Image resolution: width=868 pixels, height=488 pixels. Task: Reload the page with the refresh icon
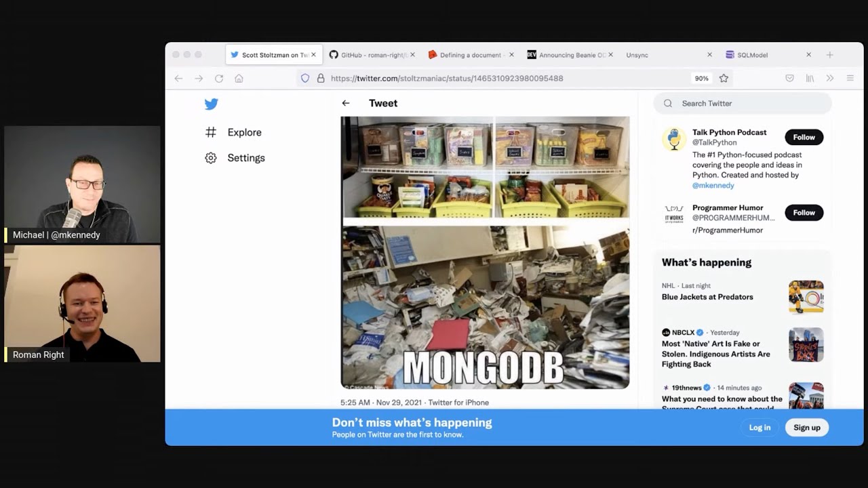point(219,79)
